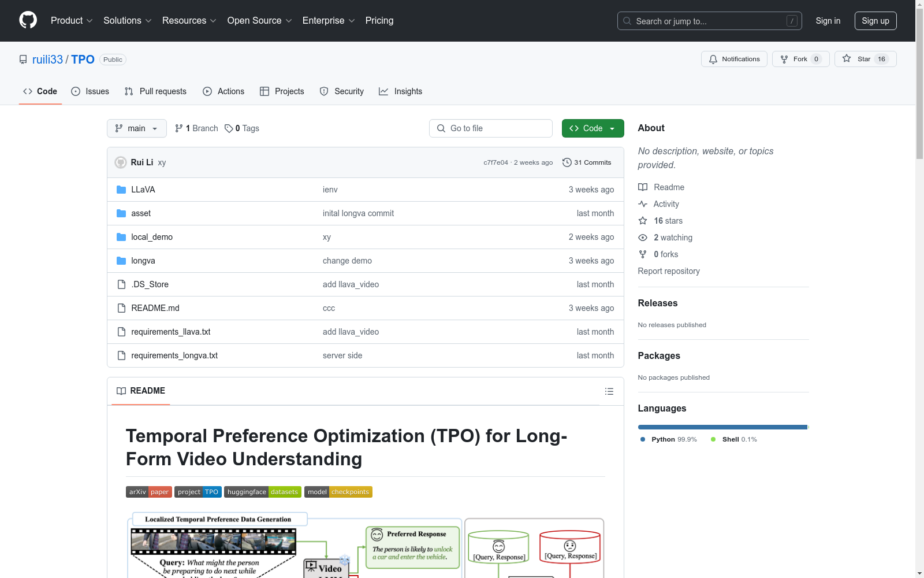This screenshot has width=924, height=578.
Task: Switch to the Pull requests tab
Action: click(155, 91)
